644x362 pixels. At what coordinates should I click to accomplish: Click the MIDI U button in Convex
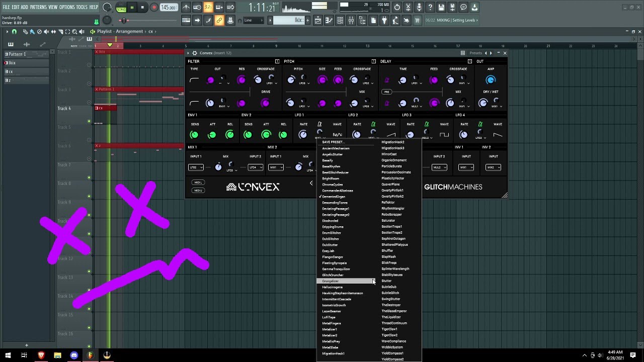198,190
